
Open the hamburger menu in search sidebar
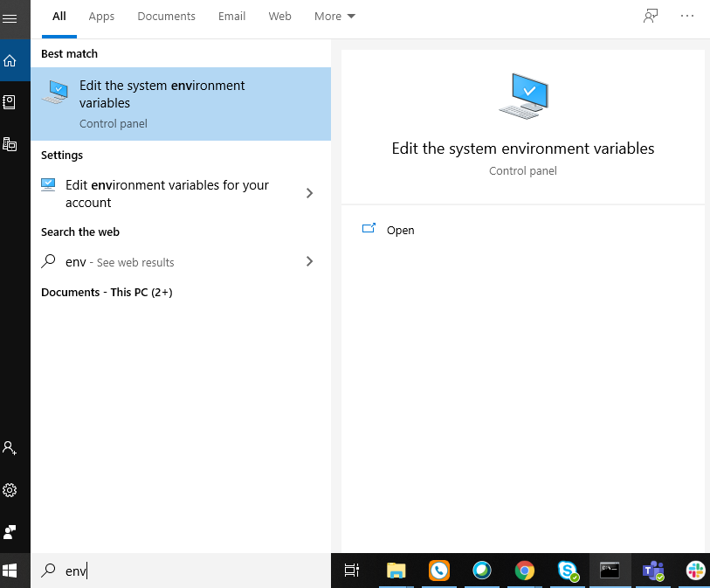10,18
